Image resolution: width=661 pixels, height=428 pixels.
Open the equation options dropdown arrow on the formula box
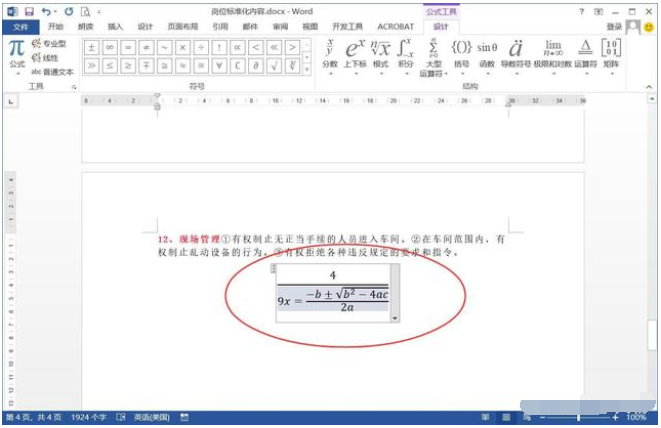coord(394,318)
